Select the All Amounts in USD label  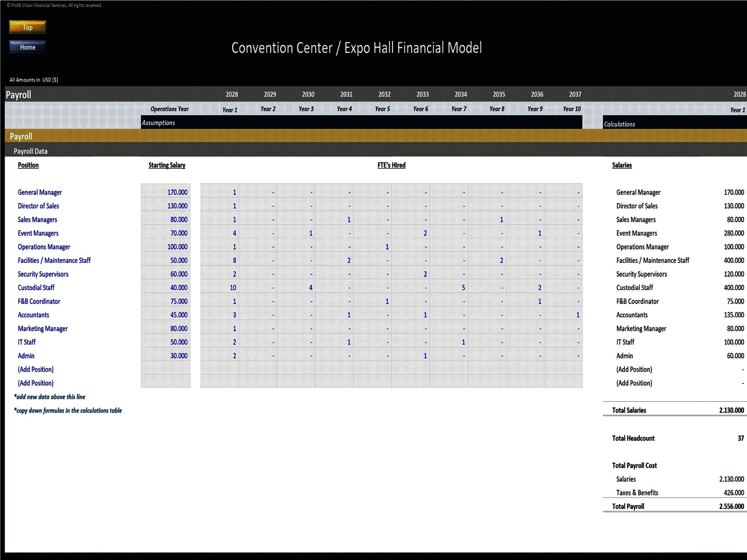34,79
